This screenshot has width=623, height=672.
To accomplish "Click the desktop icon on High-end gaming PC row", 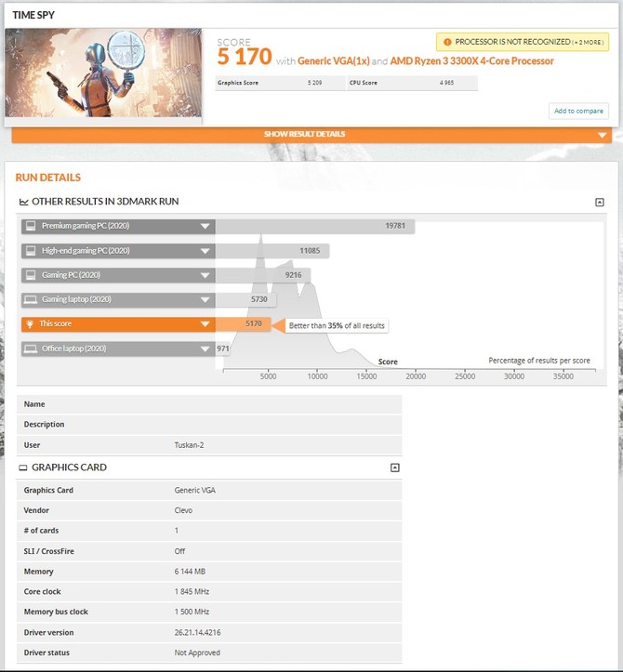I will click(31, 251).
